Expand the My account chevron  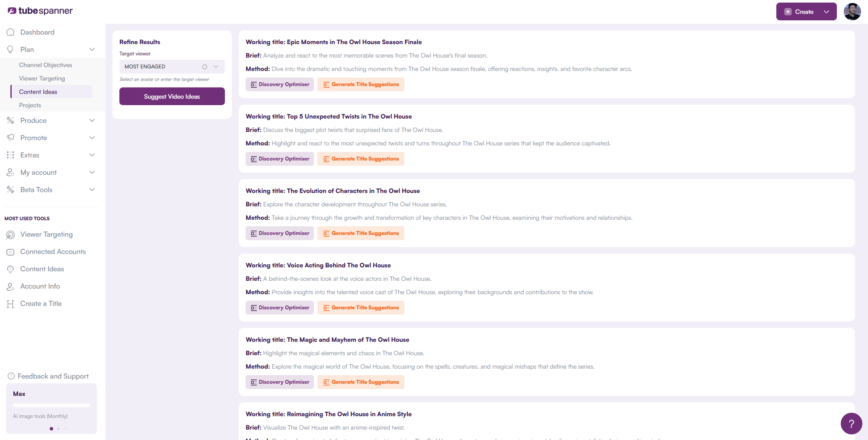pyautogui.click(x=92, y=172)
